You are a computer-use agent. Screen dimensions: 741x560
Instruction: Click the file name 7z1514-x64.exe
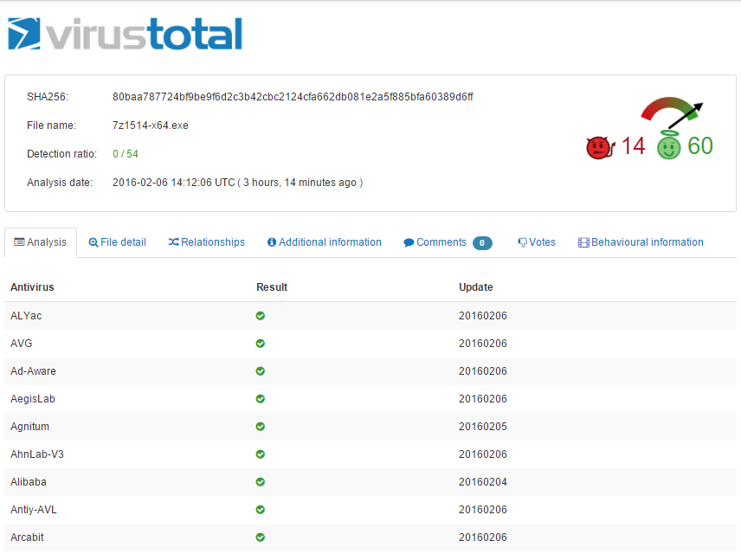click(151, 126)
